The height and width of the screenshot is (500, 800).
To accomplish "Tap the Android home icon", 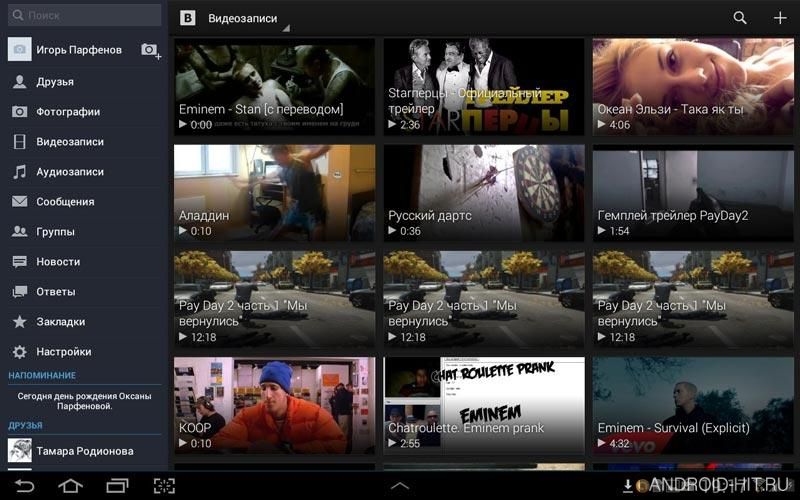I will coord(70,485).
